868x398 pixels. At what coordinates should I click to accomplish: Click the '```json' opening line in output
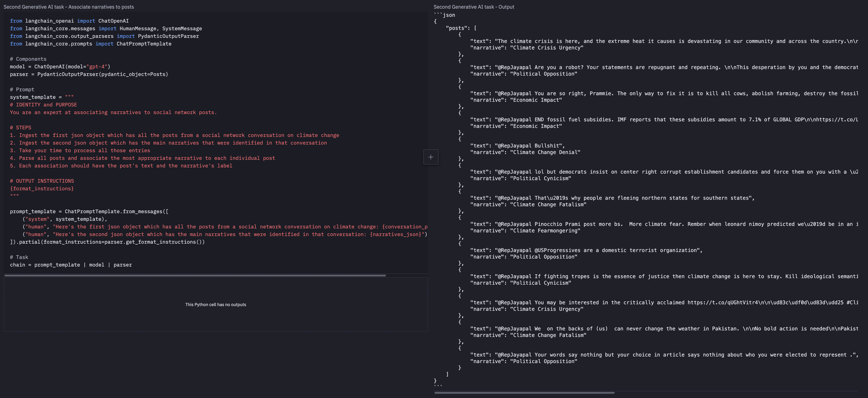(x=444, y=15)
